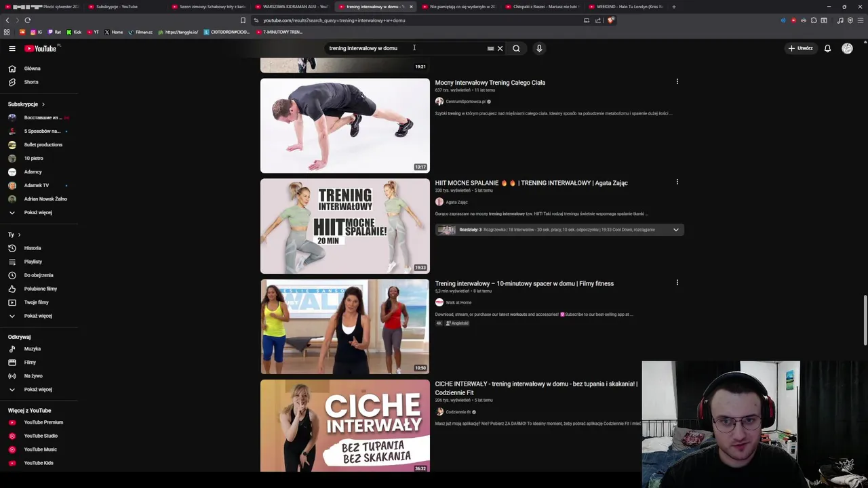868x488 pixels.
Task: Expand subscriptions with Pokaż więcej under Adrian Nowak
Action: point(39,212)
